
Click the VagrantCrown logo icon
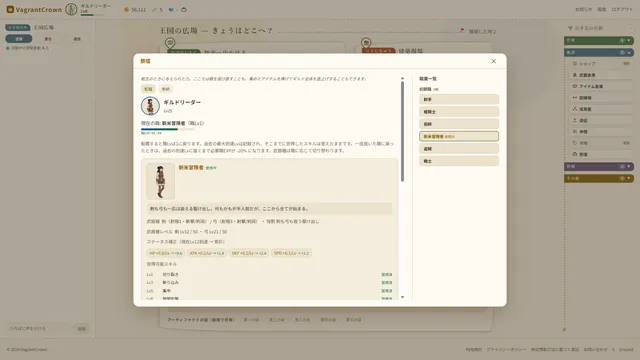pyautogui.click(x=10, y=9)
